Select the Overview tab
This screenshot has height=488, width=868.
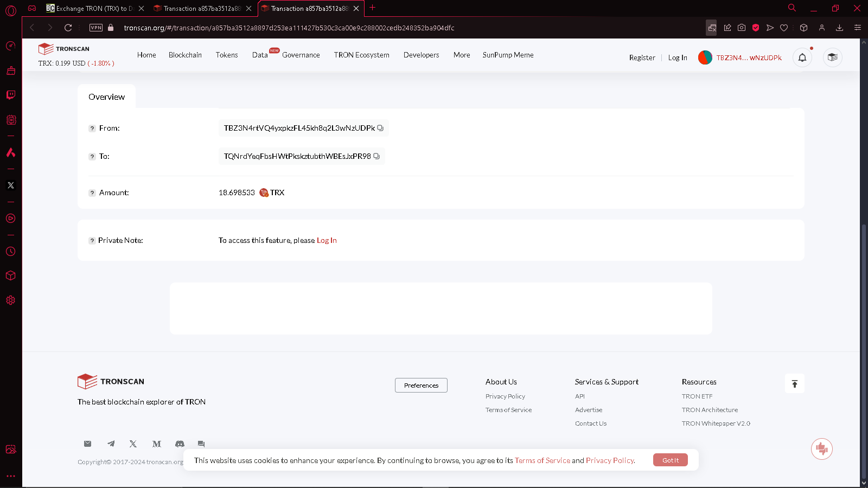[x=106, y=97]
